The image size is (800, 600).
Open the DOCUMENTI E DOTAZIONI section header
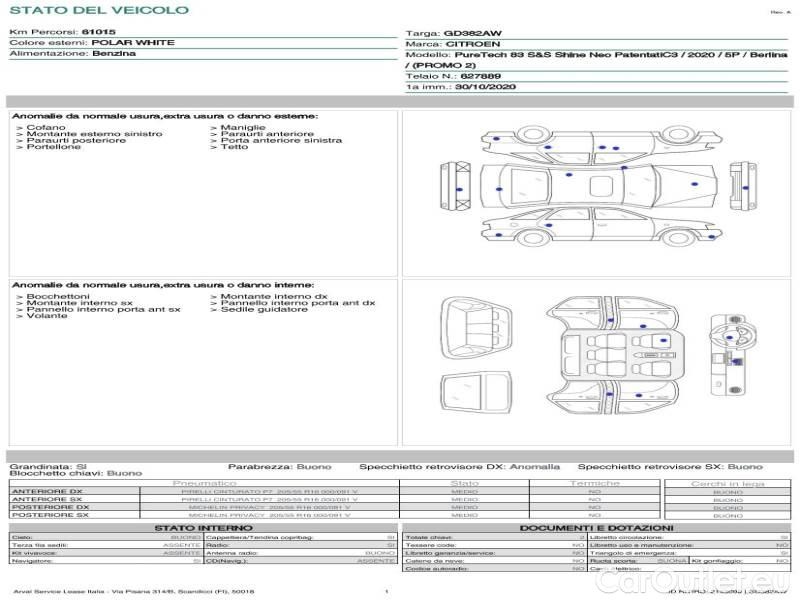[596, 527]
